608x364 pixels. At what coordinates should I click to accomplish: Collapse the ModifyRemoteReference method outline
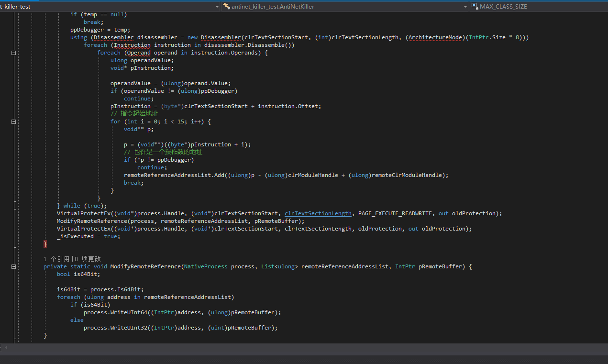point(14,266)
